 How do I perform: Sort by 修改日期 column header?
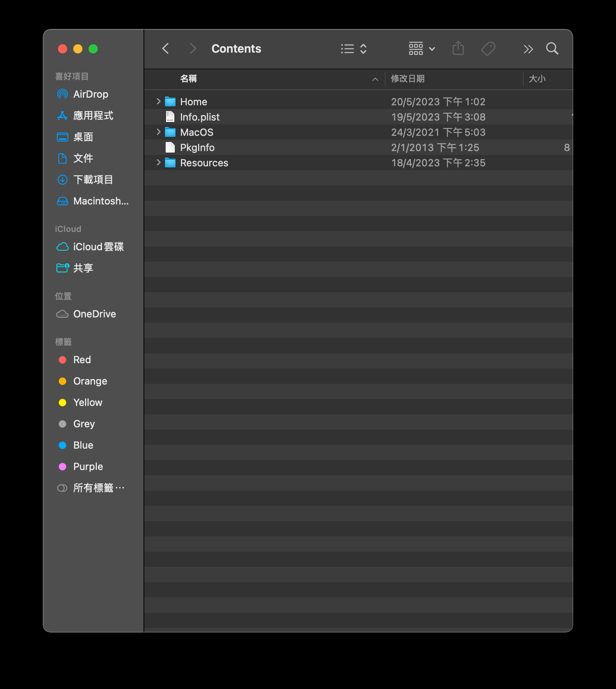click(408, 79)
